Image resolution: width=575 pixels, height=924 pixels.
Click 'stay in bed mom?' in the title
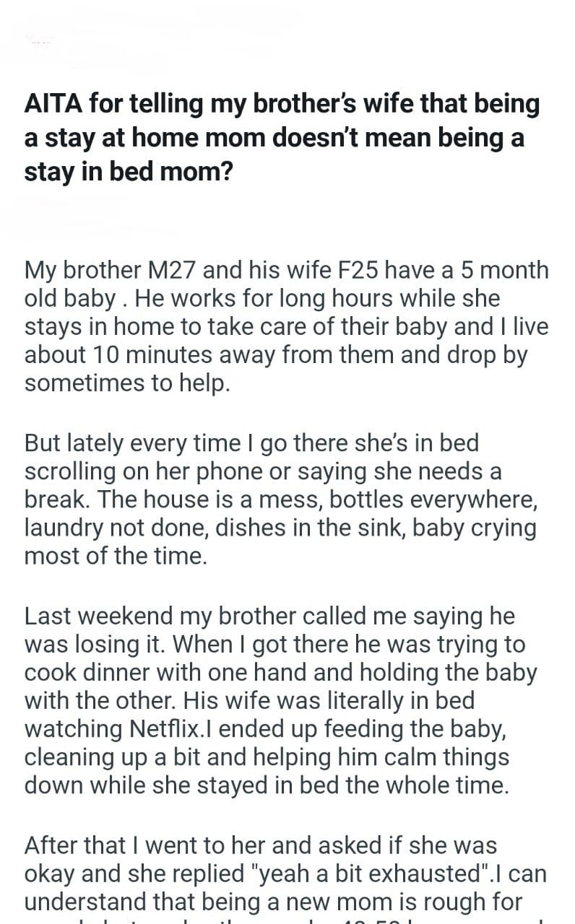pos(128,173)
